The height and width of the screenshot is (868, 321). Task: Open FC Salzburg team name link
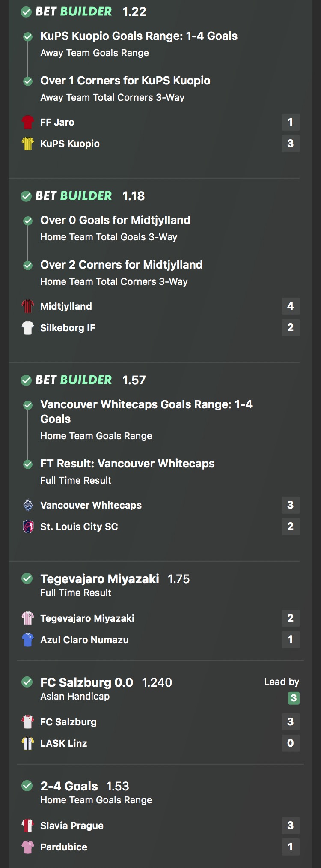click(68, 722)
